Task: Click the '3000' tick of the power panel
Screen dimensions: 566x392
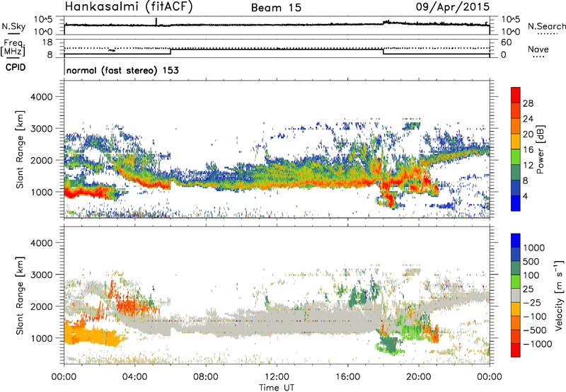Action: point(41,129)
